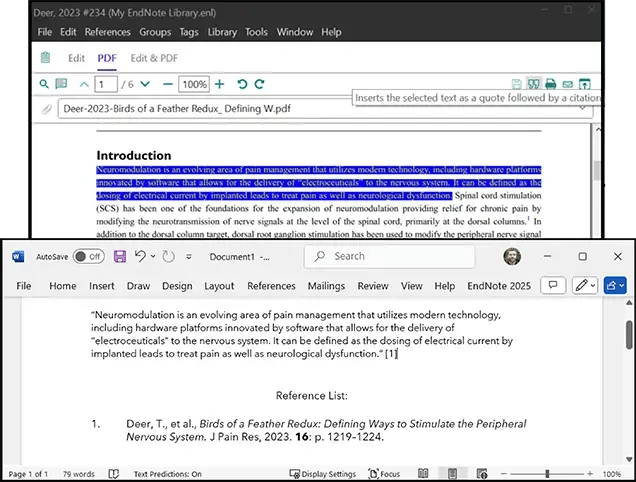Open the EndNote 2025 ribbon tab

(499, 286)
